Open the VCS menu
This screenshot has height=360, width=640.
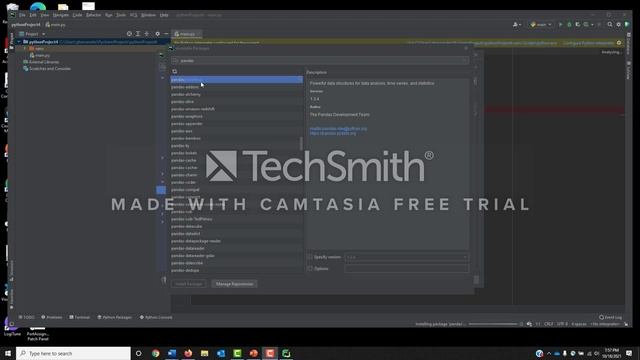click(133, 15)
